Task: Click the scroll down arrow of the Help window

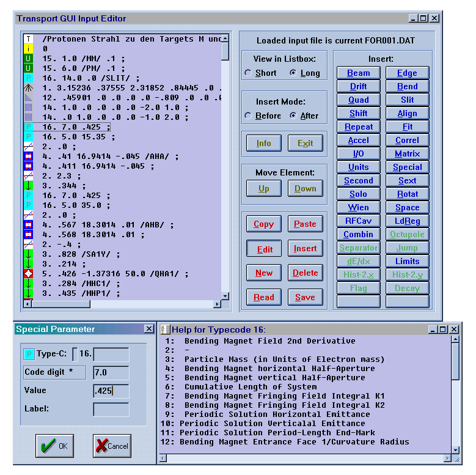Action: (455, 450)
